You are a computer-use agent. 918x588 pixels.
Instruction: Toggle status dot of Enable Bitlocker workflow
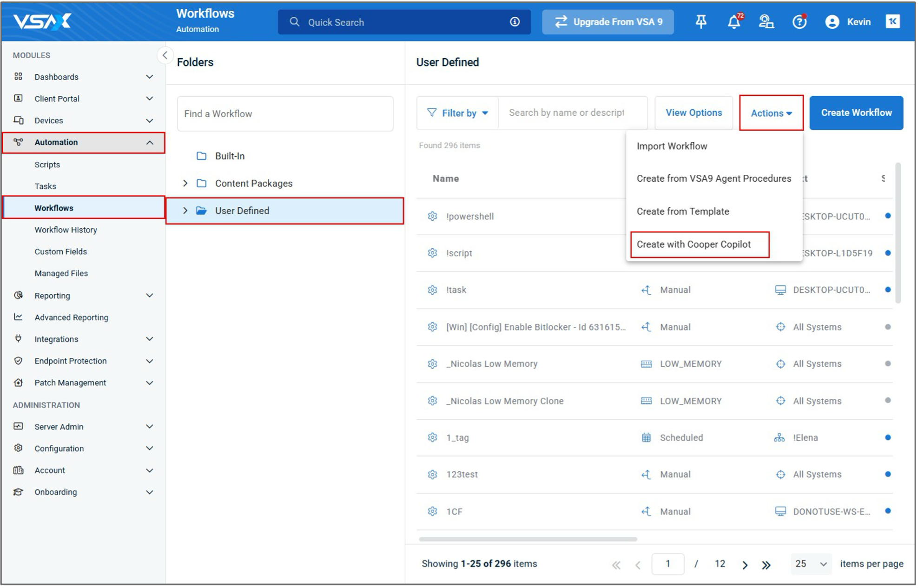[888, 327]
